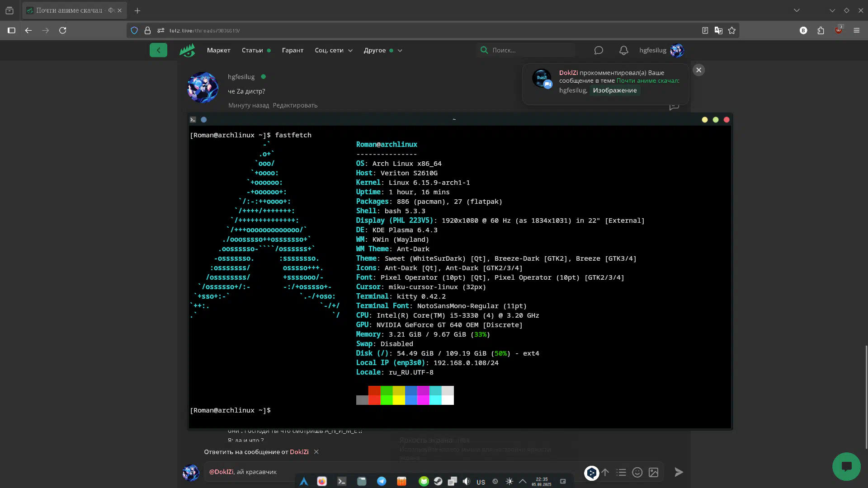The image size is (868, 488).
Task: Expand the Другое dropdown
Action: (382, 50)
